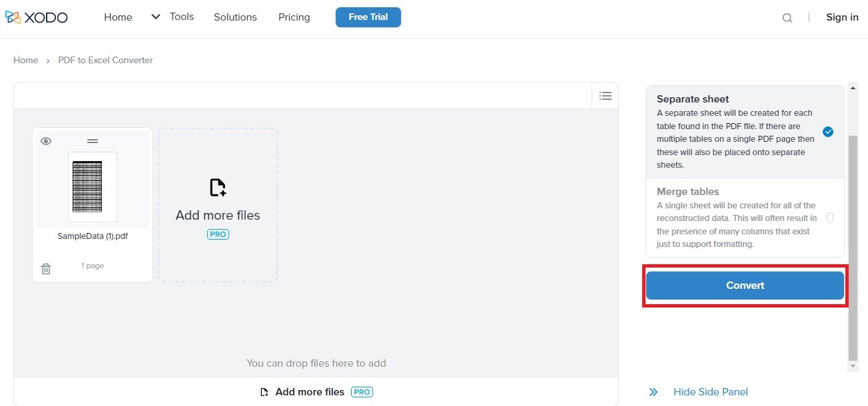Viewport: 868px width, 406px height.
Task: Open the Pricing menu item
Action: point(294,17)
